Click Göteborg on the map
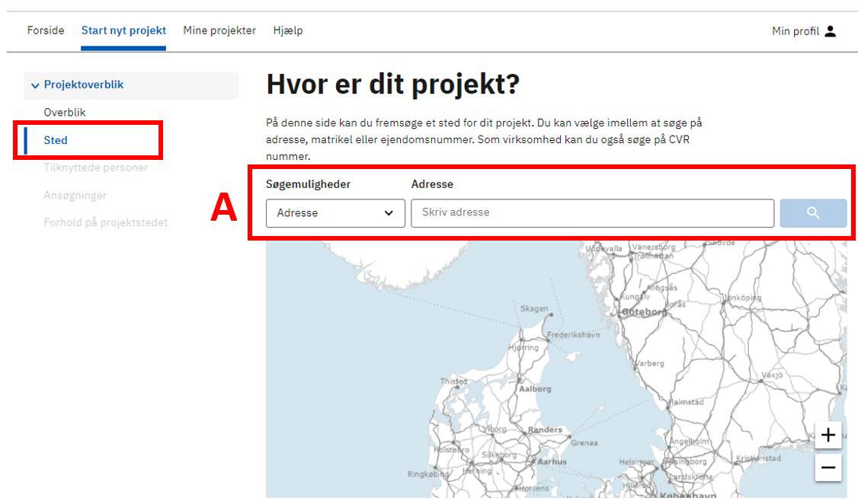Viewport: 858px width, 504px height. pos(644,312)
